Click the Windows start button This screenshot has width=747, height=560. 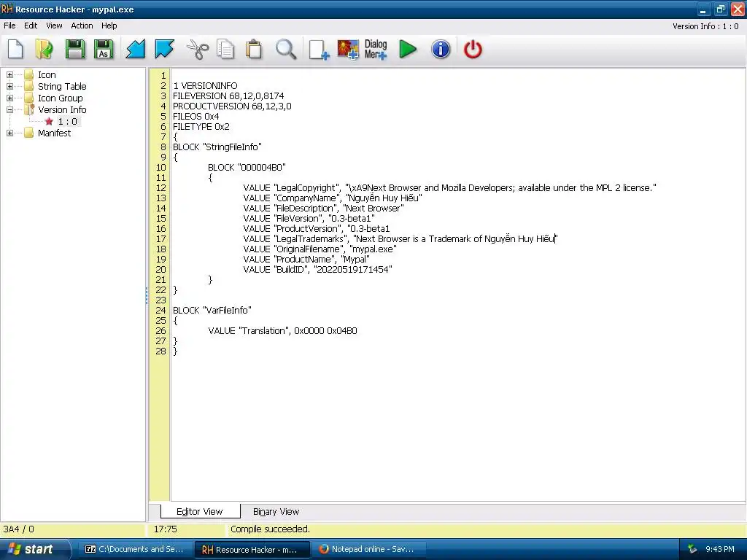point(35,549)
